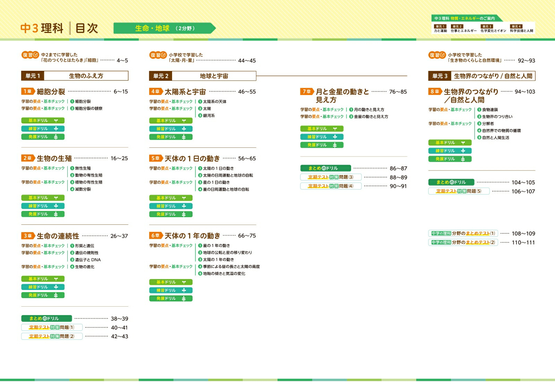
Task: Click the item ④ 自然界での物質の循環
Action: 499,131
